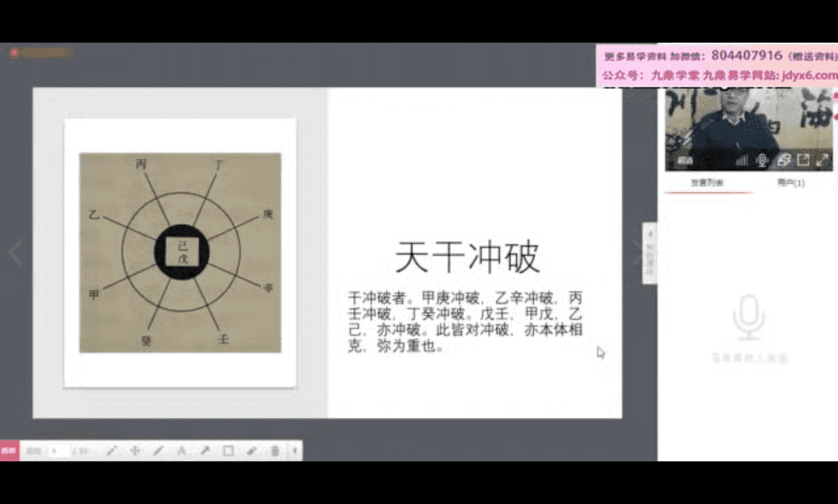Pop out the video into separate window

803,160
